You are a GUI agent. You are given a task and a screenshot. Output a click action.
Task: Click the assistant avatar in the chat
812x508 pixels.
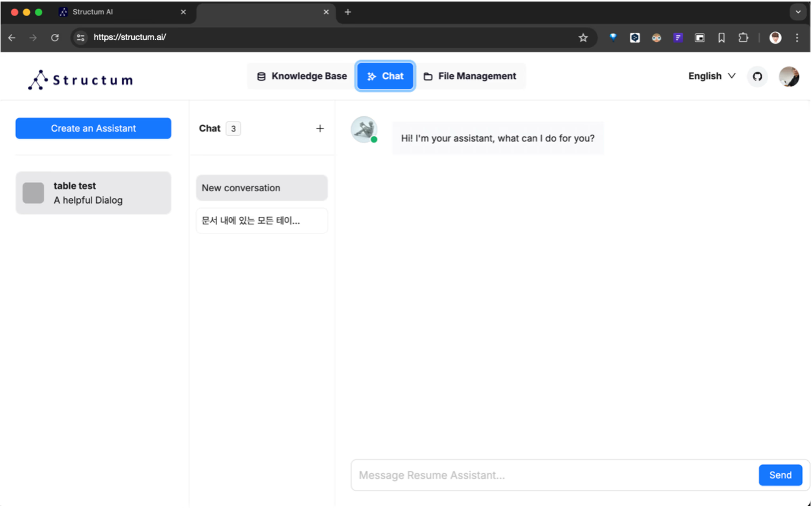(364, 129)
